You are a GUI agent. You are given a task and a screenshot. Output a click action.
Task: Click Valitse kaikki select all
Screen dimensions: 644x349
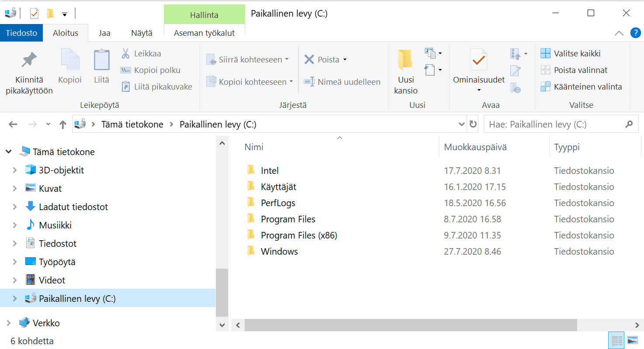(571, 54)
